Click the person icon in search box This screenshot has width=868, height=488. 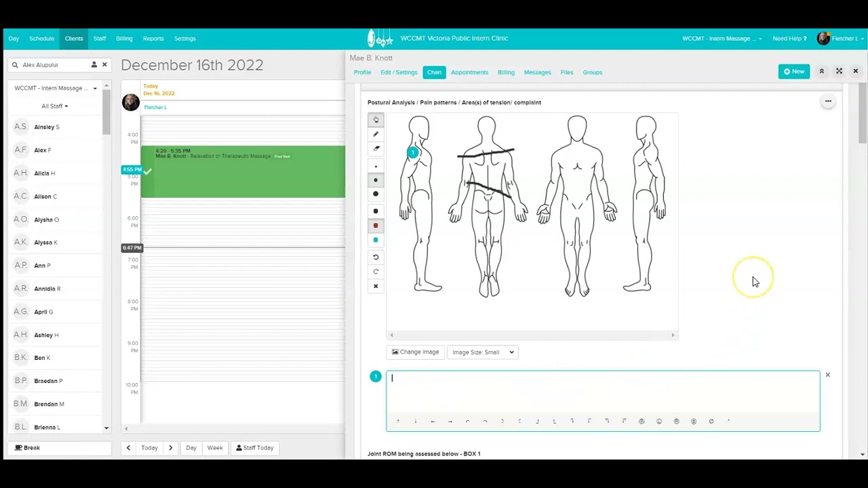pyautogui.click(x=94, y=65)
